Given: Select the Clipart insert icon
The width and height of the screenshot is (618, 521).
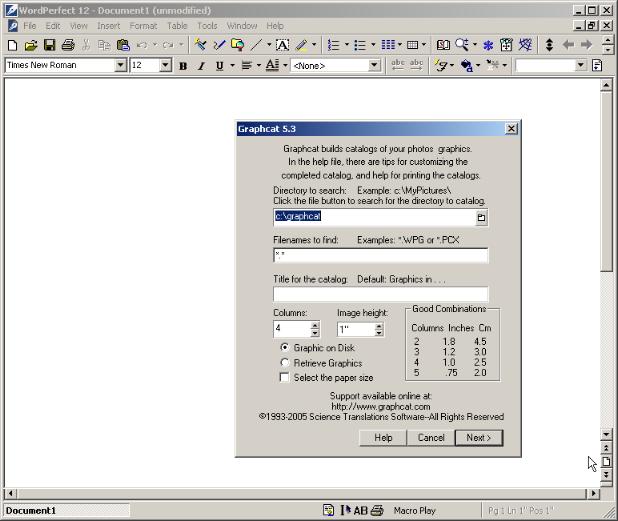Looking at the screenshot, I should (237, 45).
